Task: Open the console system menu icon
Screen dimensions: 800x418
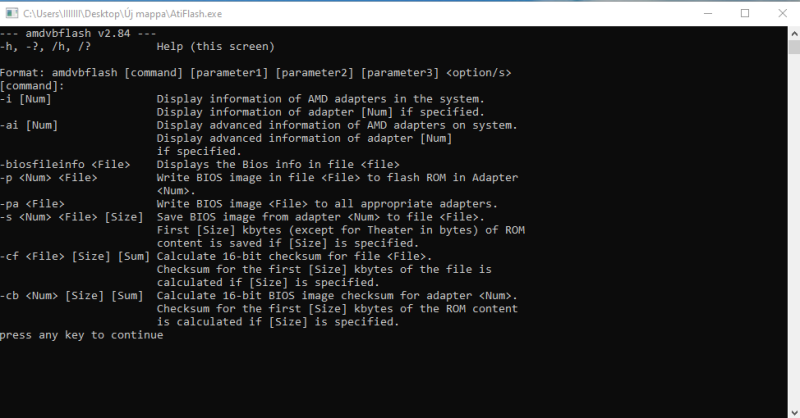Action: click(x=12, y=13)
